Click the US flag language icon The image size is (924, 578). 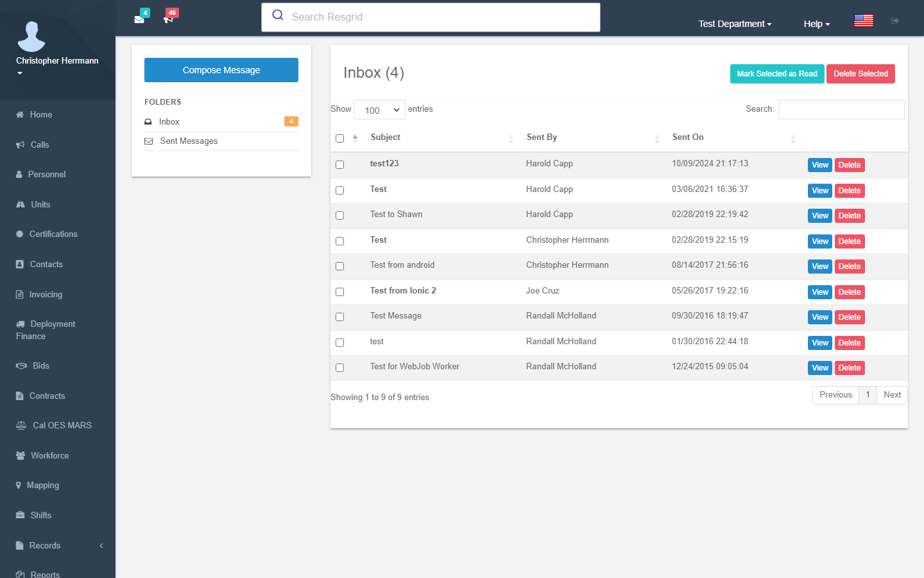point(864,21)
